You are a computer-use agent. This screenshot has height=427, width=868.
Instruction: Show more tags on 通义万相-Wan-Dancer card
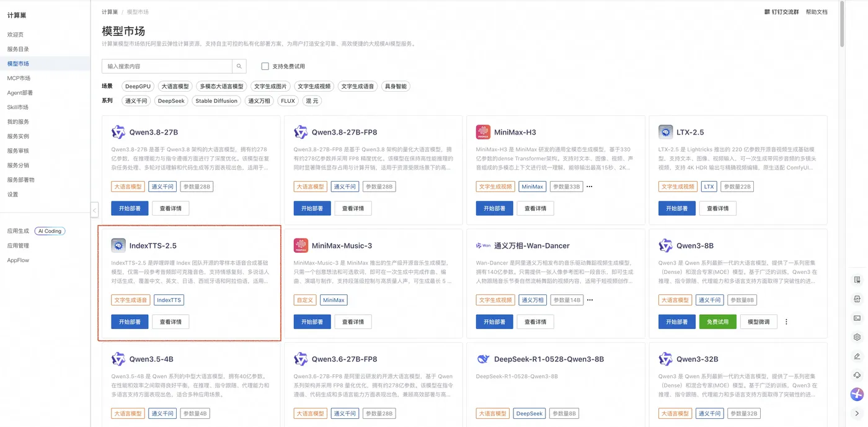coord(590,300)
